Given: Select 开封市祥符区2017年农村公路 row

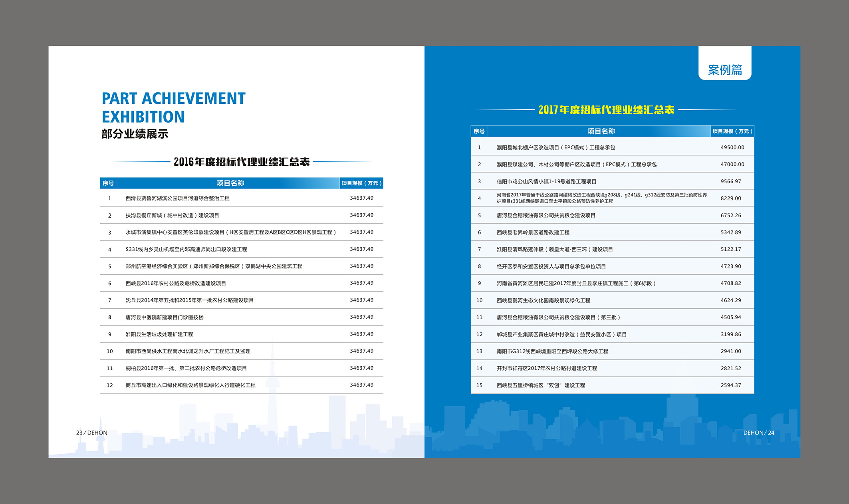Looking at the screenshot, I should pos(546,369).
